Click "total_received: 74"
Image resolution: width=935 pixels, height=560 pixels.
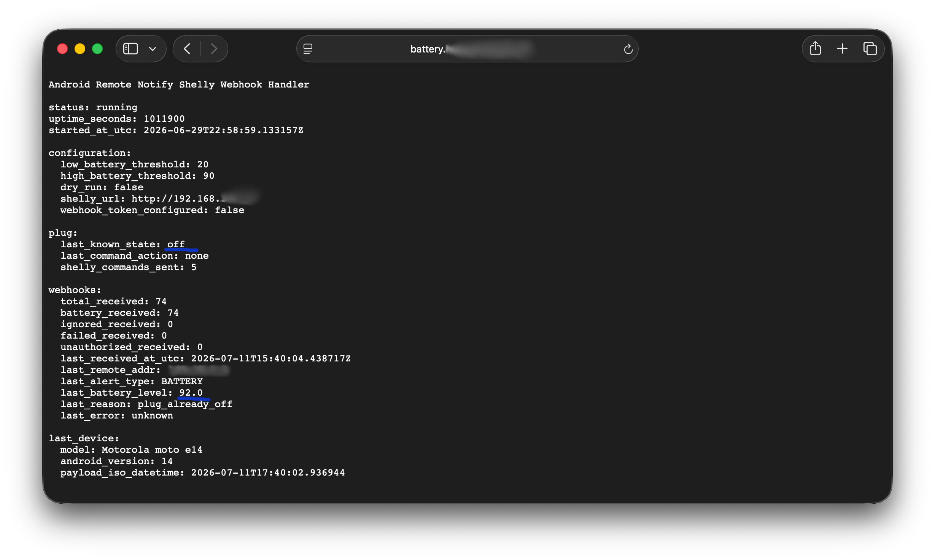click(114, 301)
